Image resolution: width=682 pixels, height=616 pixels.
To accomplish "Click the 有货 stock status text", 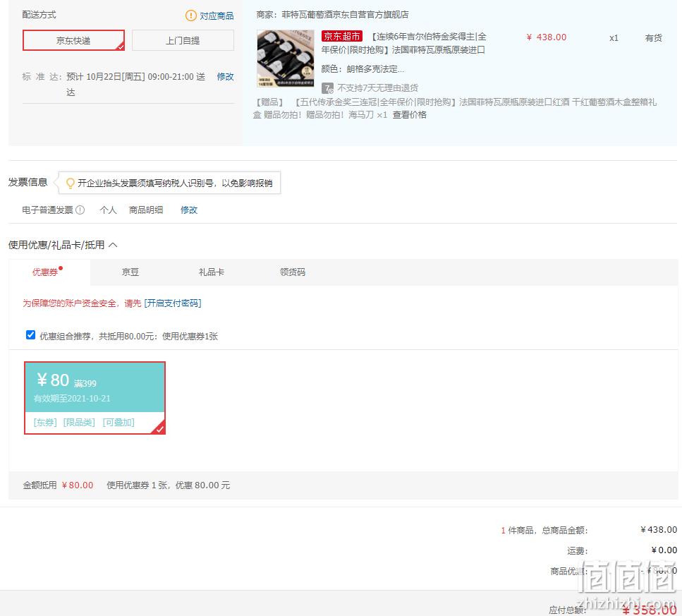I will tap(653, 38).
